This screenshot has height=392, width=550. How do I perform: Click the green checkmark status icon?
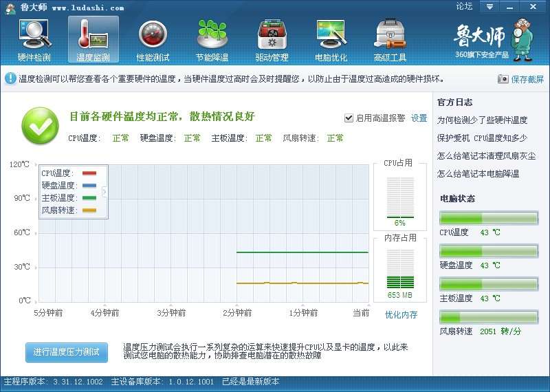click(41, 126)
